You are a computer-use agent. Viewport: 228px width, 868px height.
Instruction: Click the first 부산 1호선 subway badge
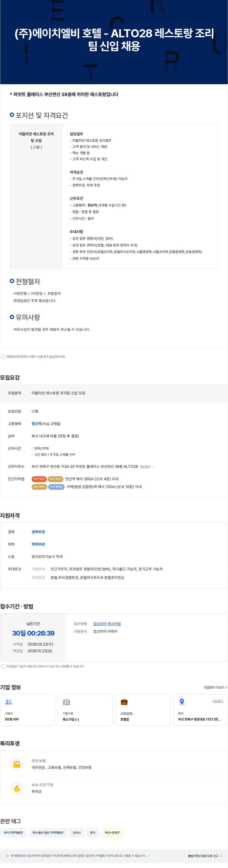39,479
